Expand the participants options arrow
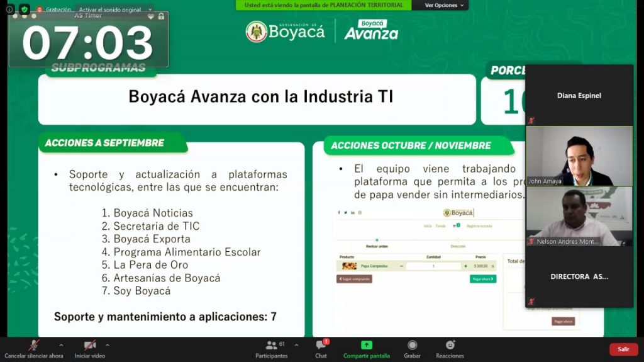The height and width of the screenshot is (362, 644). pos(296,345)
